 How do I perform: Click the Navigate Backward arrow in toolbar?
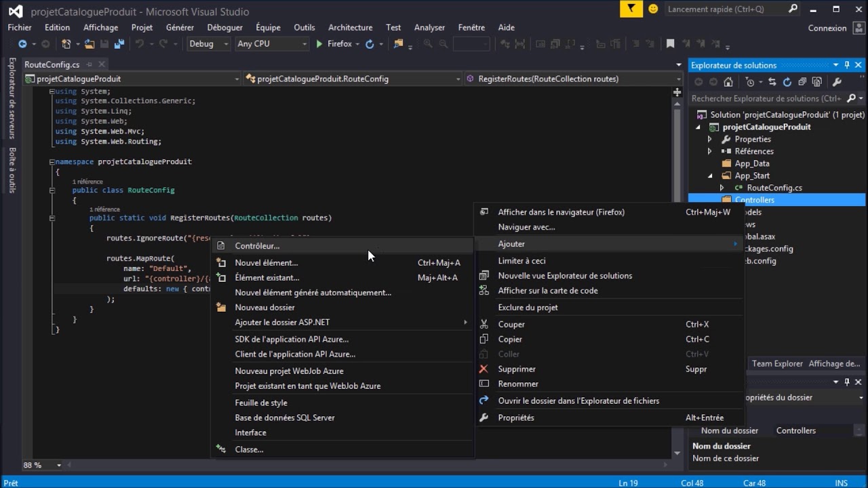pos(22,44)
